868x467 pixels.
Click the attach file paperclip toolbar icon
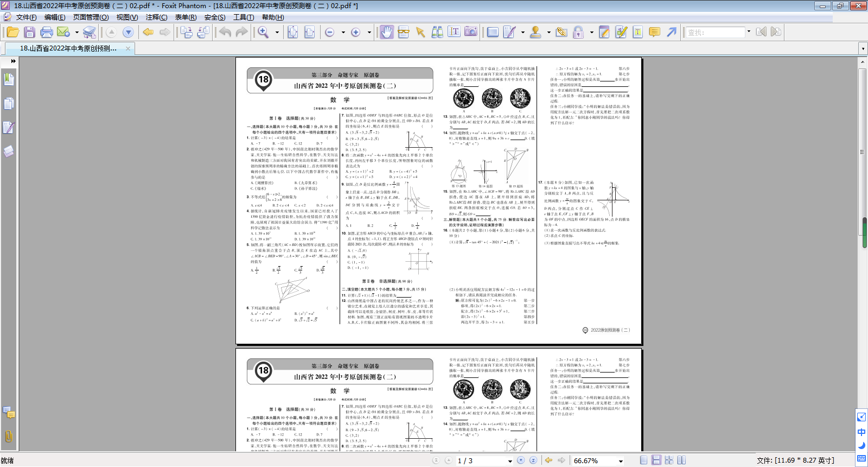561,33
